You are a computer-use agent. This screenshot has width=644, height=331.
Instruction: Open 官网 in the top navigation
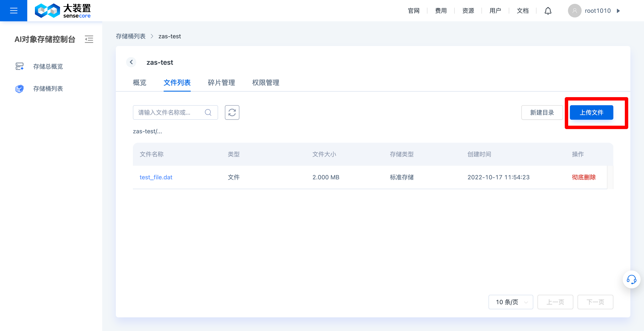coord(414,11)
